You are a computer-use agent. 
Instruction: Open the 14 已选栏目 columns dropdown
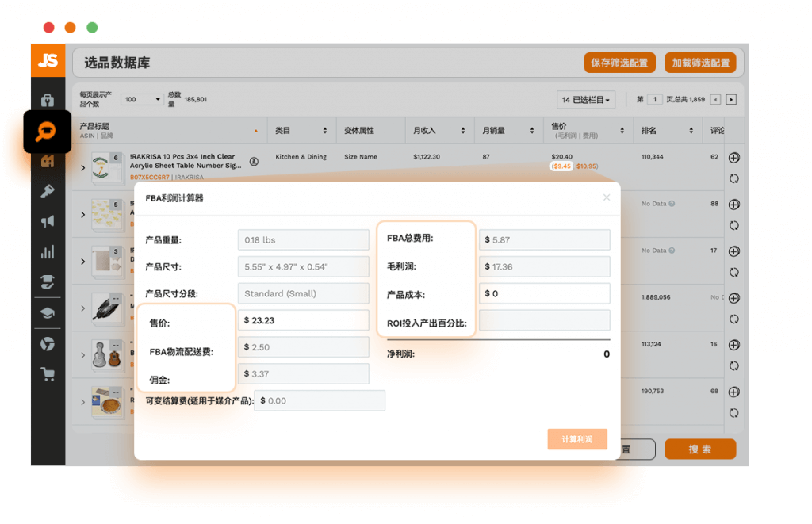click(586, 99)
